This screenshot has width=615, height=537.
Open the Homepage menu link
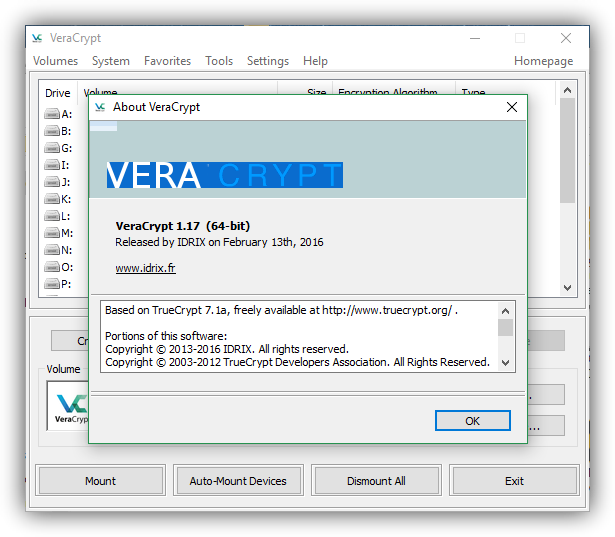543,61
